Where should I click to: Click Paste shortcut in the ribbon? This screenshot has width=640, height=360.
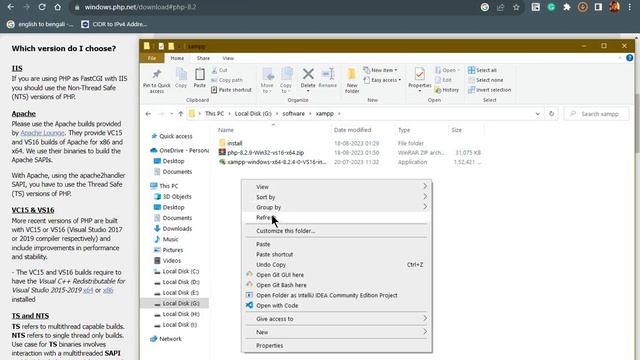pyautogui.click(x=231, y=90)
